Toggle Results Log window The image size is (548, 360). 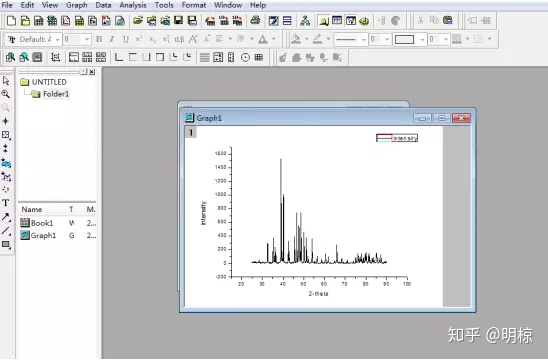(x=337, y=21)
